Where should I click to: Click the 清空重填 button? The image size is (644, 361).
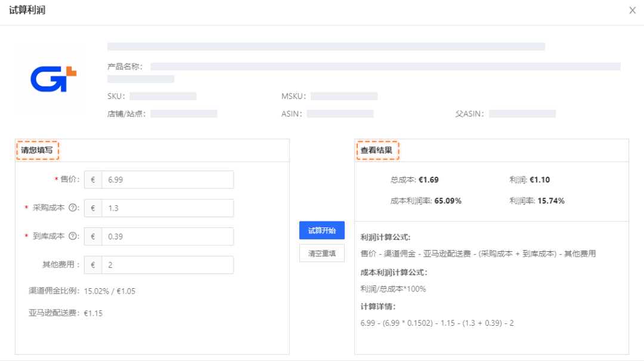click(x=321, y=253)
